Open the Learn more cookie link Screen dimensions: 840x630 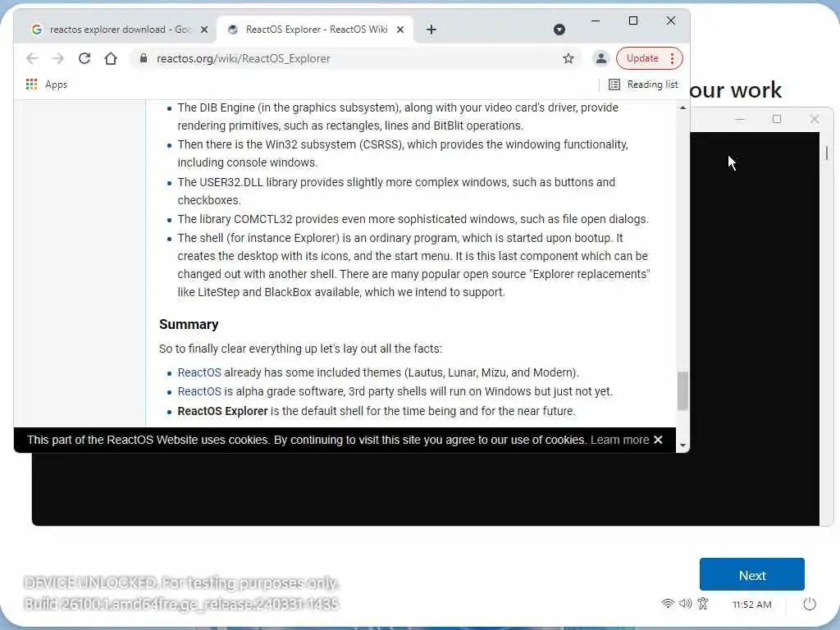pyautogui.click(x=620, y=440)
